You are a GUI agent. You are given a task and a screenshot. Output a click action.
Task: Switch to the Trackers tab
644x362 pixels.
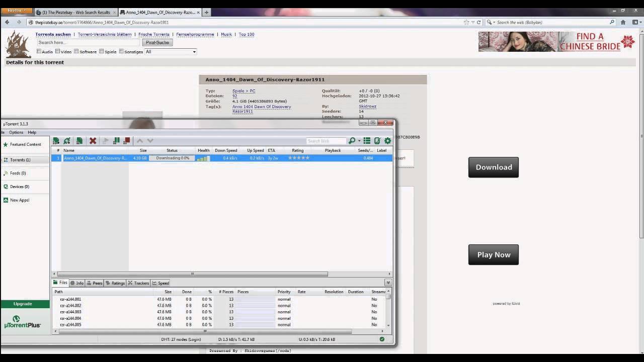point(138,283)
